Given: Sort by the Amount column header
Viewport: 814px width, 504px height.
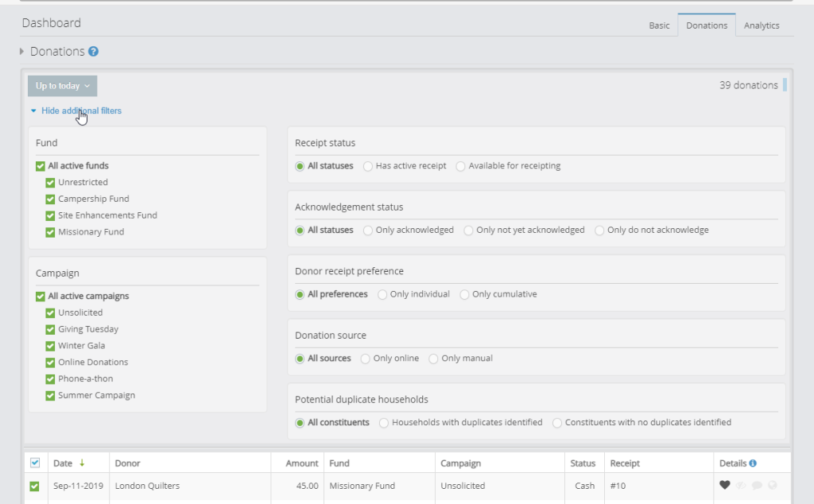Looking at the screenshot, I should click(x=302, y=463).
